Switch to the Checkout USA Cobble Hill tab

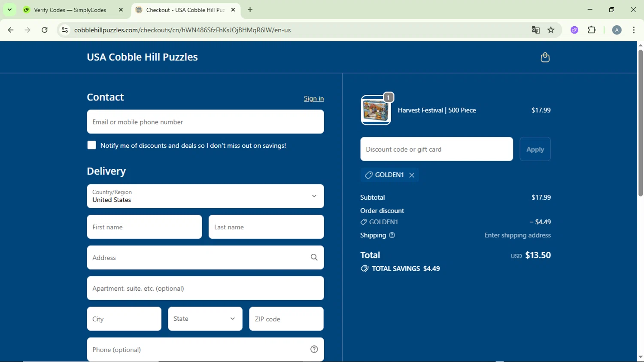click(x=185, y=10)
